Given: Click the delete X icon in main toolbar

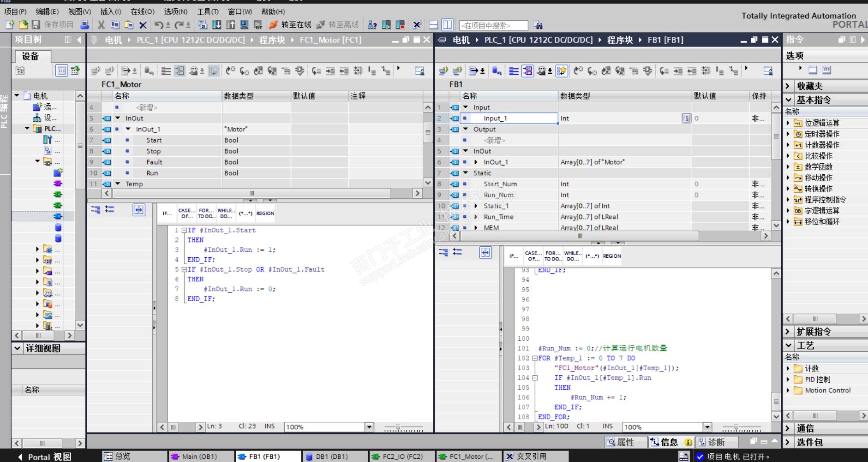Looking at the screenshot, I should tap(143, 25).
